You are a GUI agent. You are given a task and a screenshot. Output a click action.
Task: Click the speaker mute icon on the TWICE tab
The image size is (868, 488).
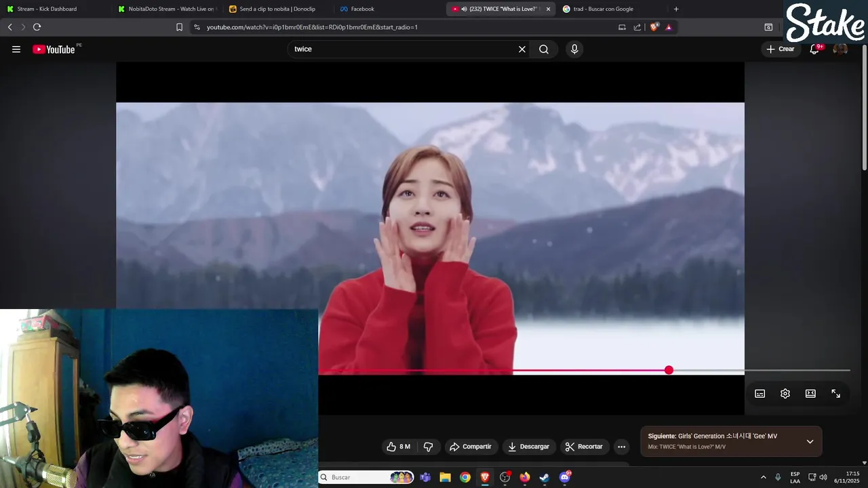(464, 9)
